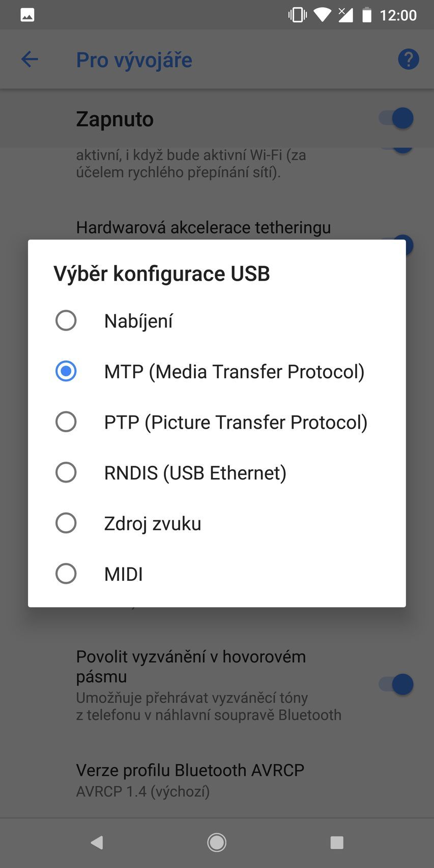Tap the back arrow to leave developer options
434x868 pixels.
click(x=29, y=59)
